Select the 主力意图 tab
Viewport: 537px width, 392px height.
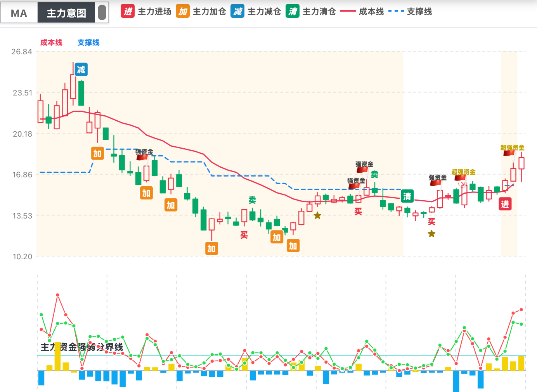pos(66,13)
